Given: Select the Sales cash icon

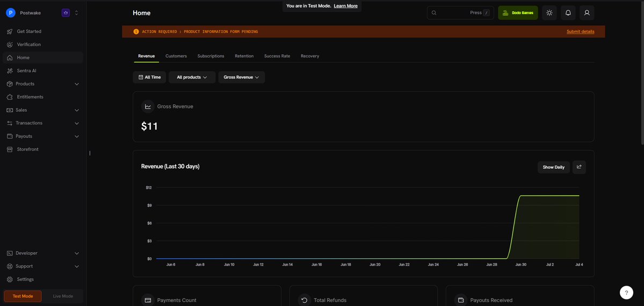Looking at the screenshot, I should pos(10,110).
